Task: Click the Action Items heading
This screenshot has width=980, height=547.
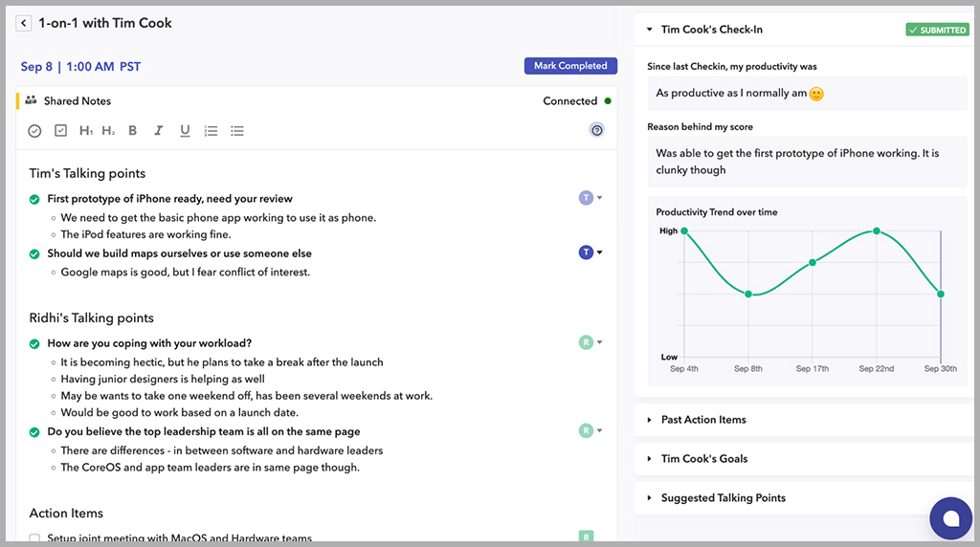Action: [x=66, y=514]
